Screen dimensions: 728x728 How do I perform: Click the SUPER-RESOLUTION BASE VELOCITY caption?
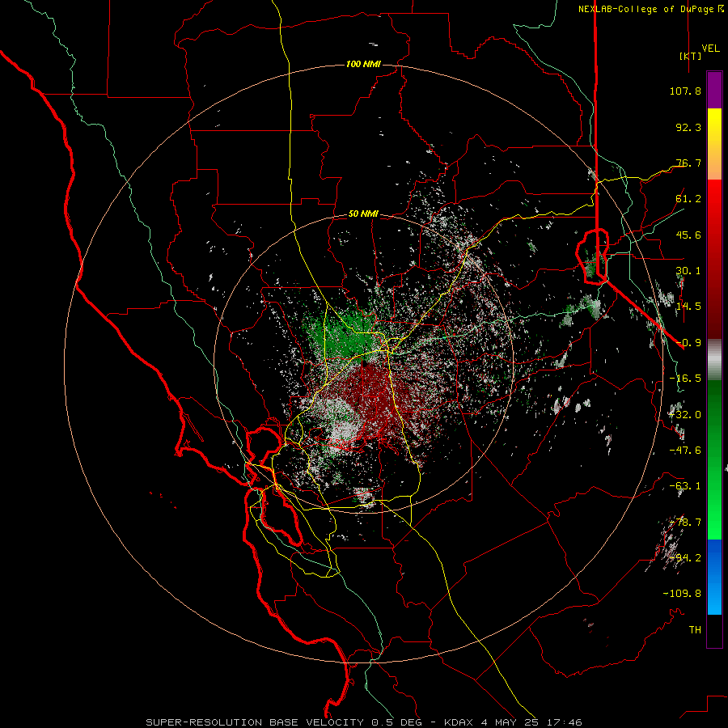coord(256,722)
